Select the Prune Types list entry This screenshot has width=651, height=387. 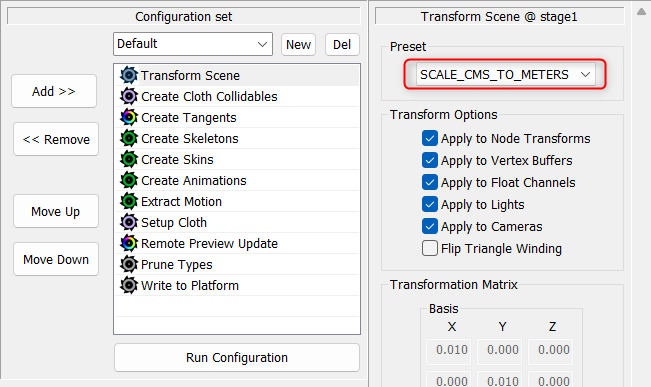[237, 265]
